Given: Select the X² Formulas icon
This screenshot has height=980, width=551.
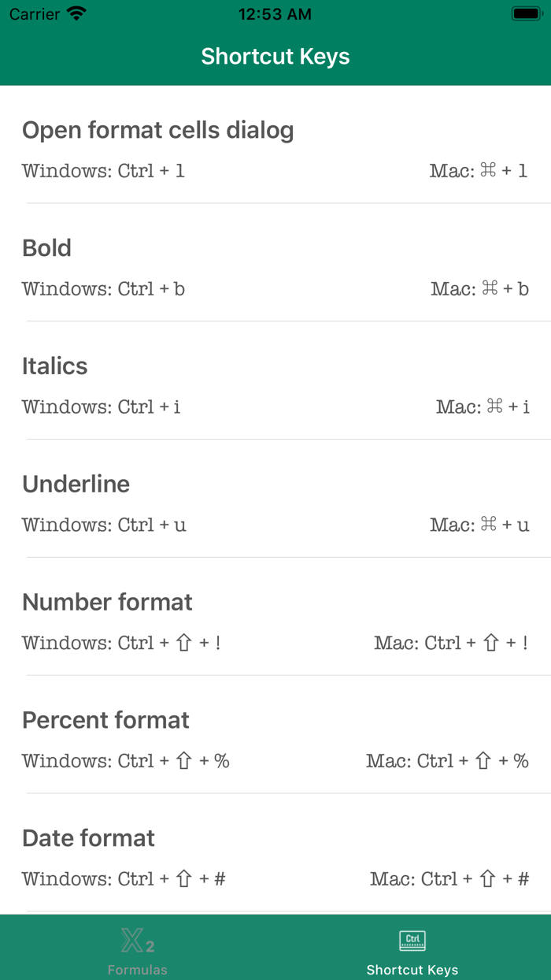Looking at the screenshot, I should point(138,941).
